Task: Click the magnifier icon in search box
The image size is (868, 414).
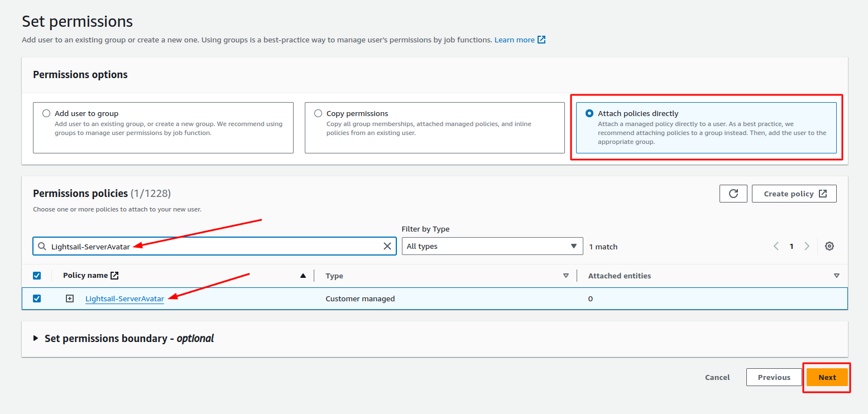Action: tap(42, 246)
